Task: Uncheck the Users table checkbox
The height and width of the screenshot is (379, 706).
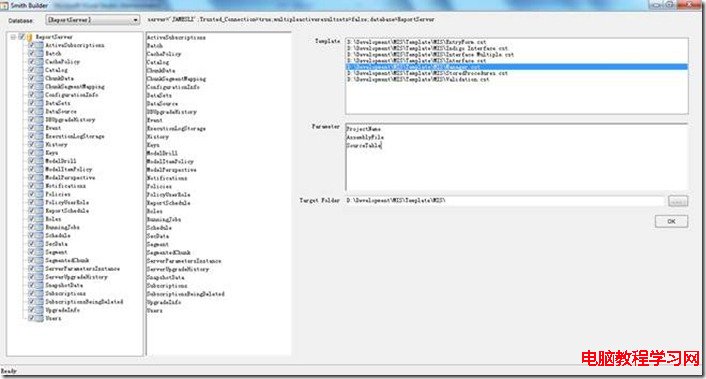Action: [31, 318]
